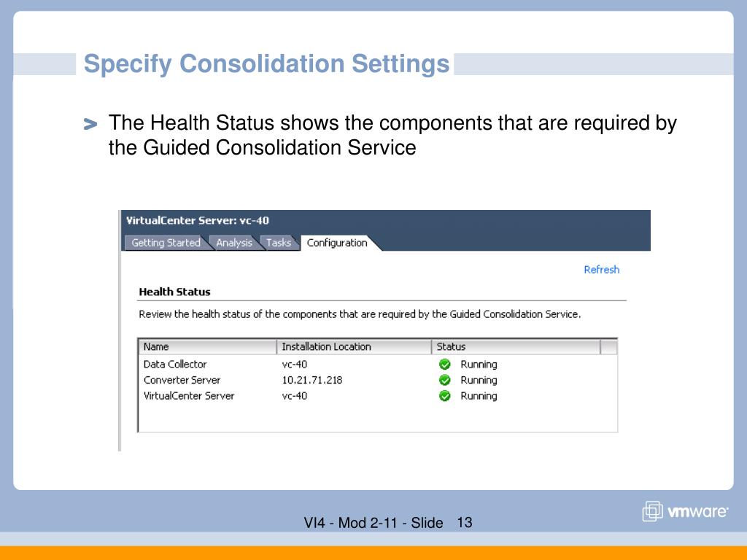Click the empty column header after Status
747x560 pixels.
click(609, 346)
